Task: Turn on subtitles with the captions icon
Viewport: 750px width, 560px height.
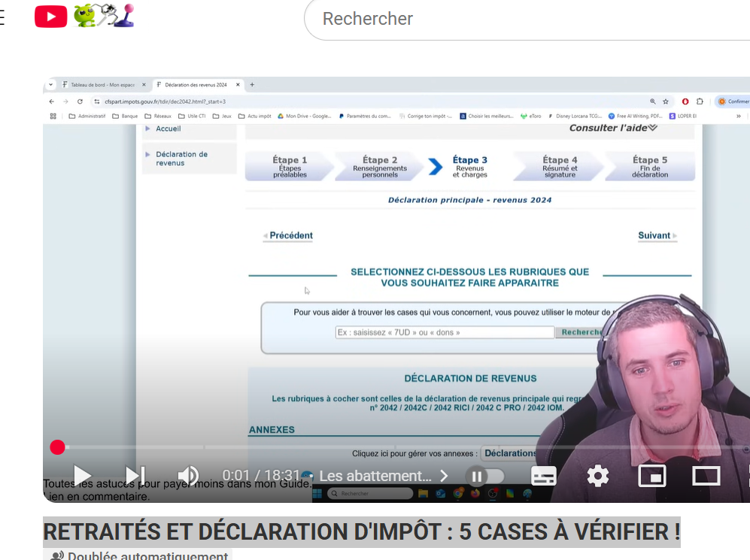Action: tap(544, 476)
